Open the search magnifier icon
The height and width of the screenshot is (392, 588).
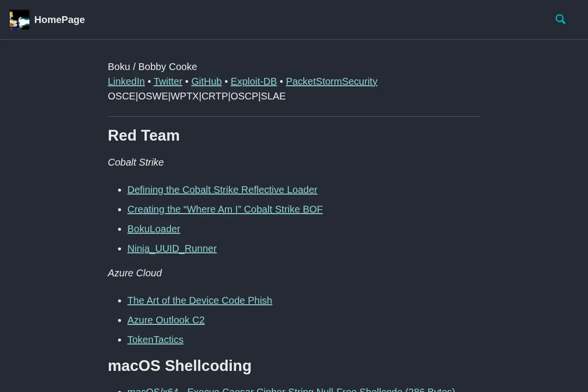[x=561, y=20]
